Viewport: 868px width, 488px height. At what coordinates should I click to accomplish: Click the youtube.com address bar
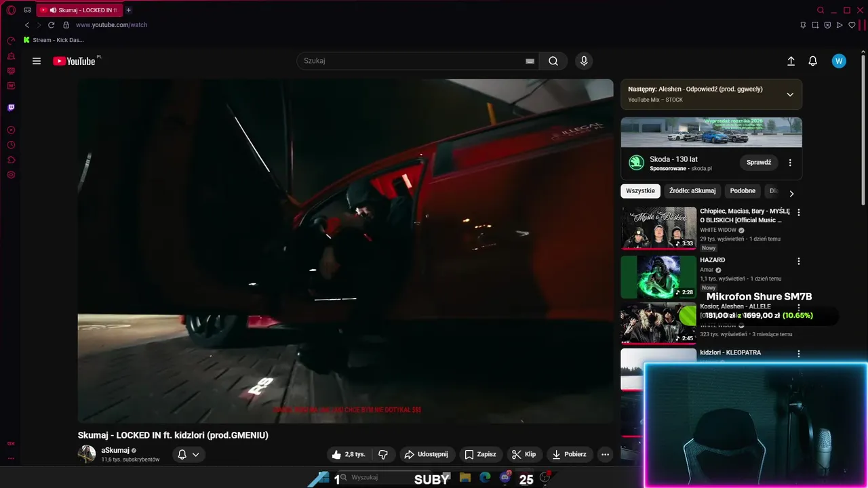(111, 25)
